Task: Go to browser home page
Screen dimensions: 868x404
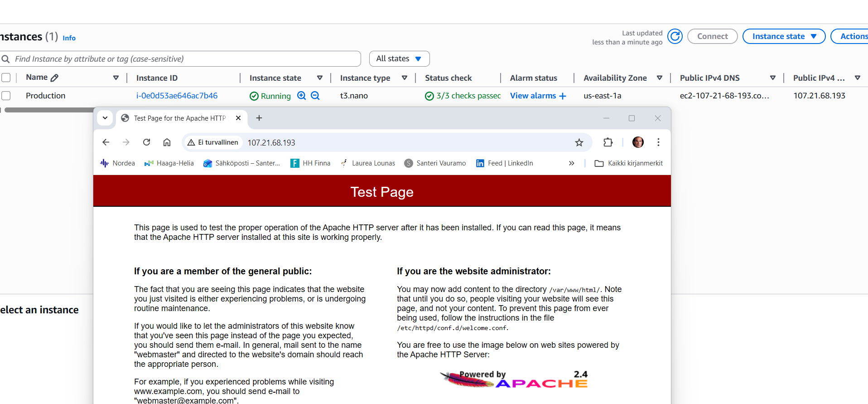Action: click(167, 142)
